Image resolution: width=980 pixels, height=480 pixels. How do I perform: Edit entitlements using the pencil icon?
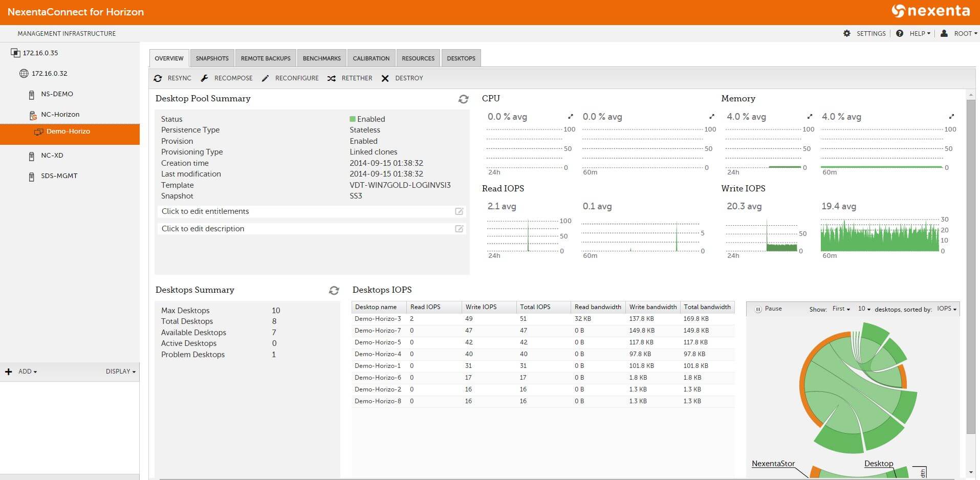(x=459, y=211)
